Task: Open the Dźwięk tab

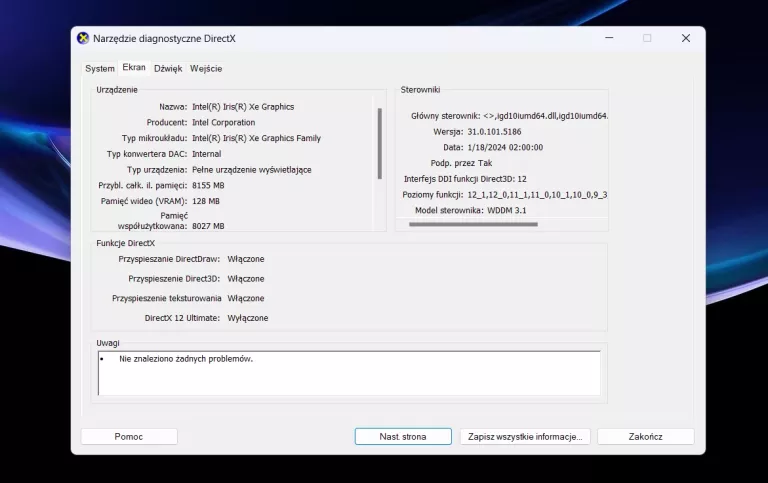Action: click(168, 69)
